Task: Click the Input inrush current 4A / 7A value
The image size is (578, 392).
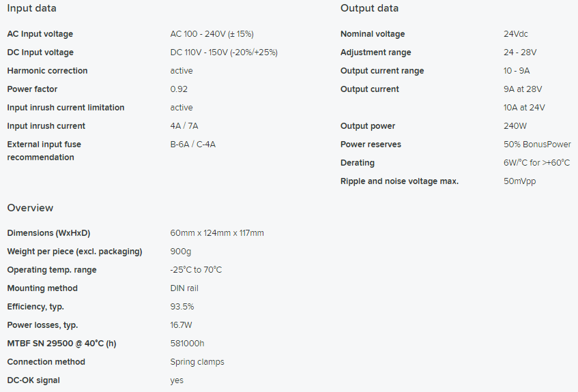Action: tap(184, 126)
